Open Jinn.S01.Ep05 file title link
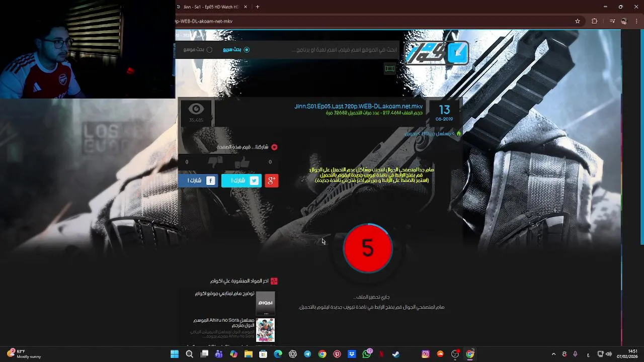 [358, 107]
